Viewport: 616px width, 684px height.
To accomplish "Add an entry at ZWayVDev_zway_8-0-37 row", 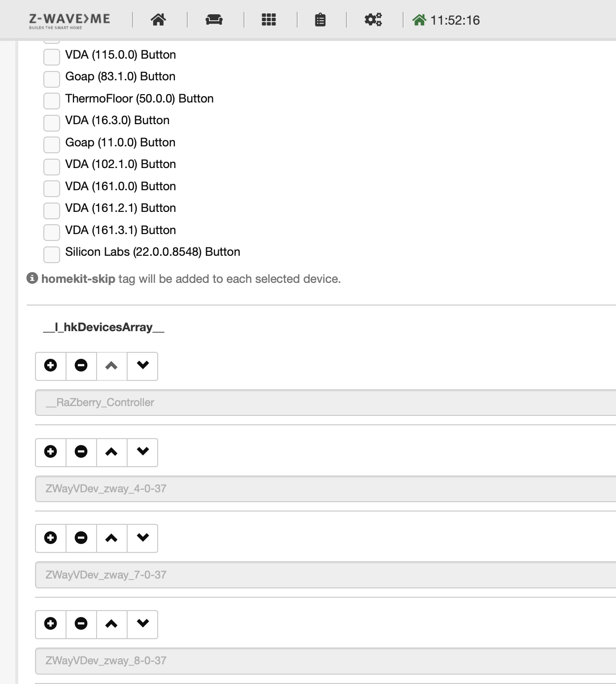I will click(51, 624).
